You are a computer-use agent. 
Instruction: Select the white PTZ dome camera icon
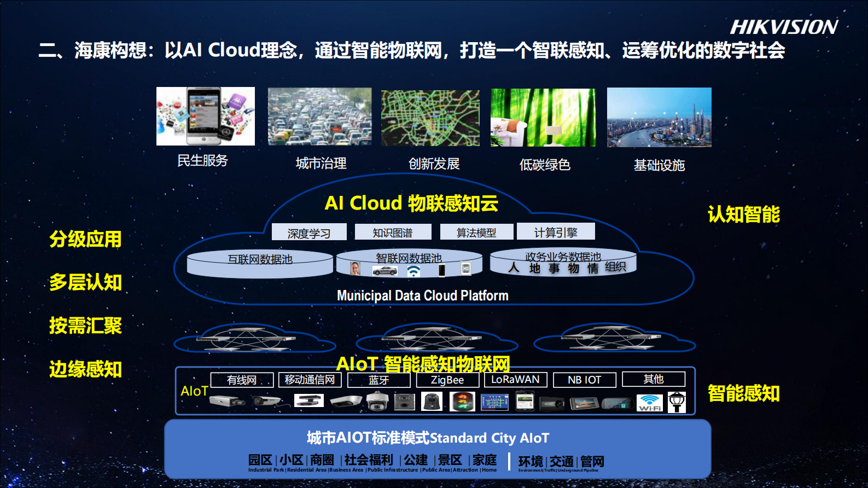click(x=377, y=402)
